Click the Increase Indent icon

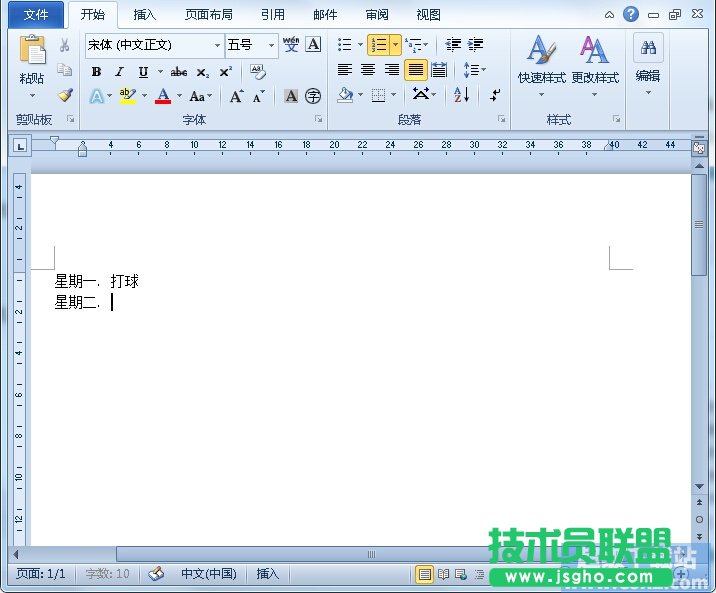(x=476, y=45)
